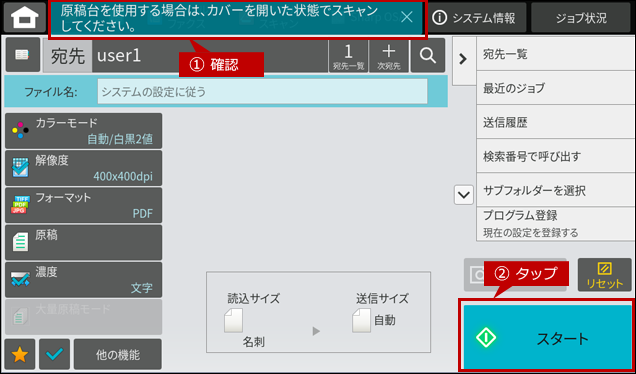Collapse action panel with right chevron
The image size is (636, 374).
(x=464, y=60)
